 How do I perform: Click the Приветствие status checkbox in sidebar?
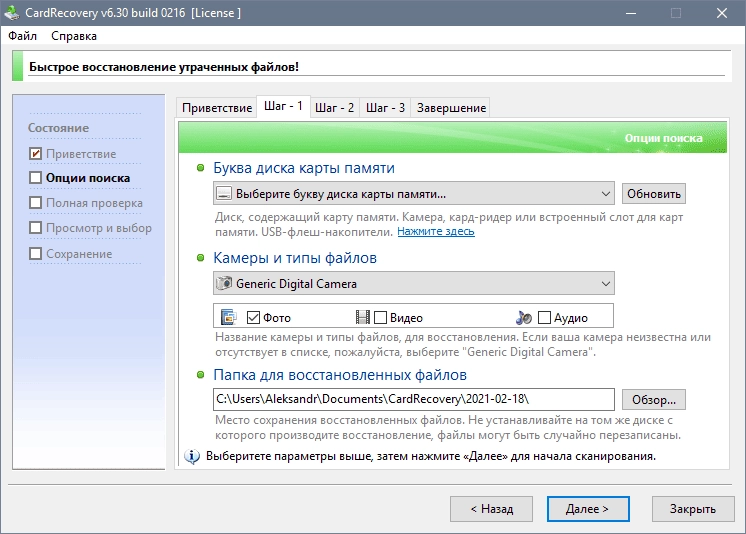36,154
